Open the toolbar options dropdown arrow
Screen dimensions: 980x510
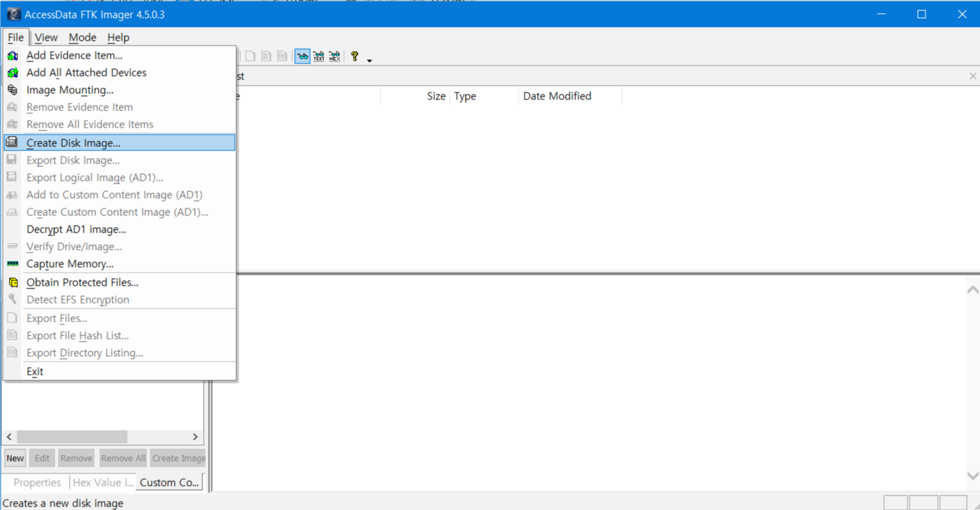369,60
